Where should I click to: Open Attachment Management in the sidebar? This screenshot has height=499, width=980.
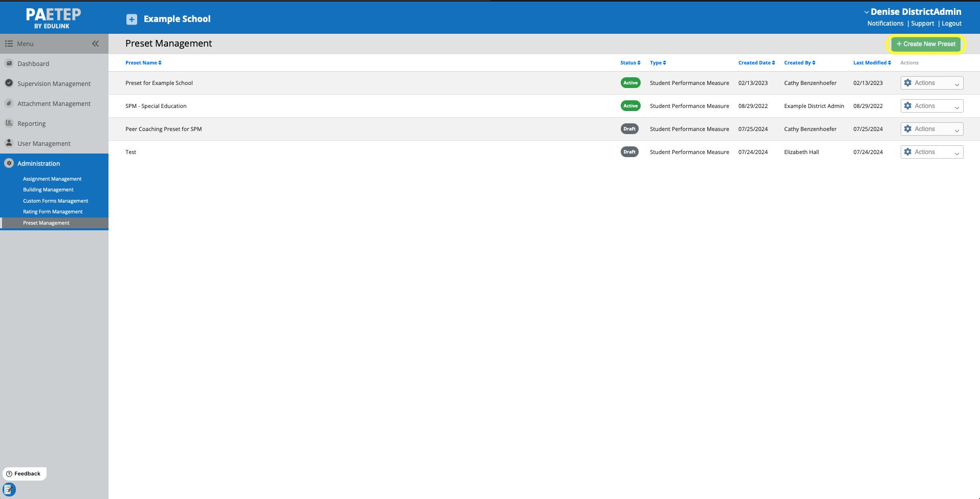coord(54,104)
